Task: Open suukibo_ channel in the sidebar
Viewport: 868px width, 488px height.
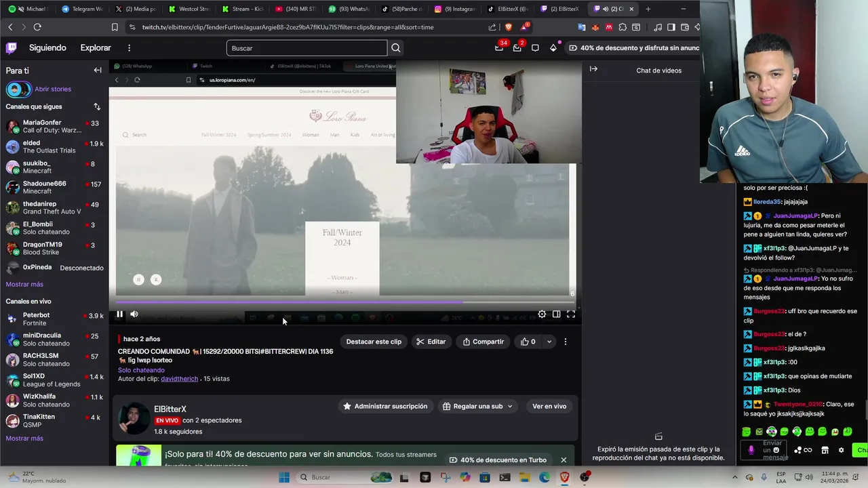Action: pos(53,167)
